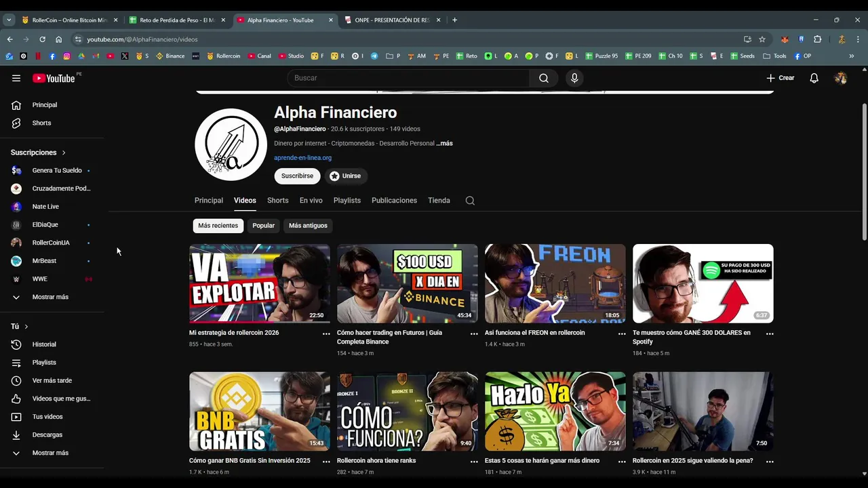The width and height of the screenshot is (868, 488).
Task: Open the account avatar menu
Action: (x=841, y=78)
